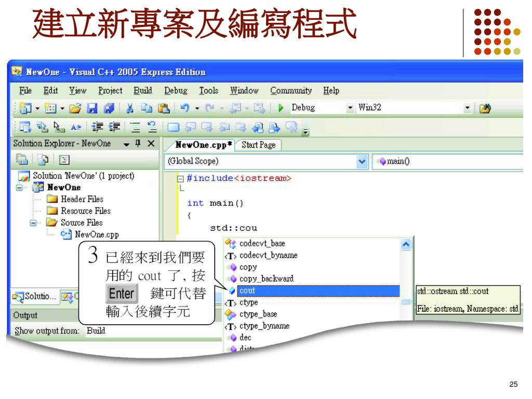532x399 pixels.
Task: Choose codecvt_byname in the IntelliSense list
Action: click(x=269, y=255)
